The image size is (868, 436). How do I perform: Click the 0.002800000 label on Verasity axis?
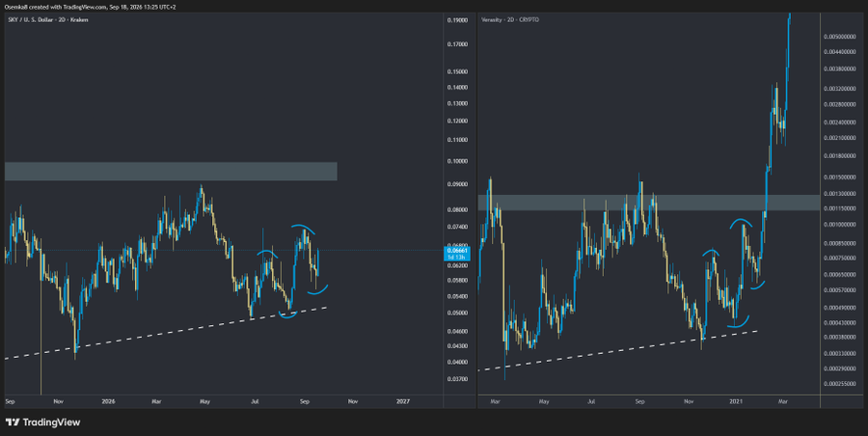coord(840,105)
